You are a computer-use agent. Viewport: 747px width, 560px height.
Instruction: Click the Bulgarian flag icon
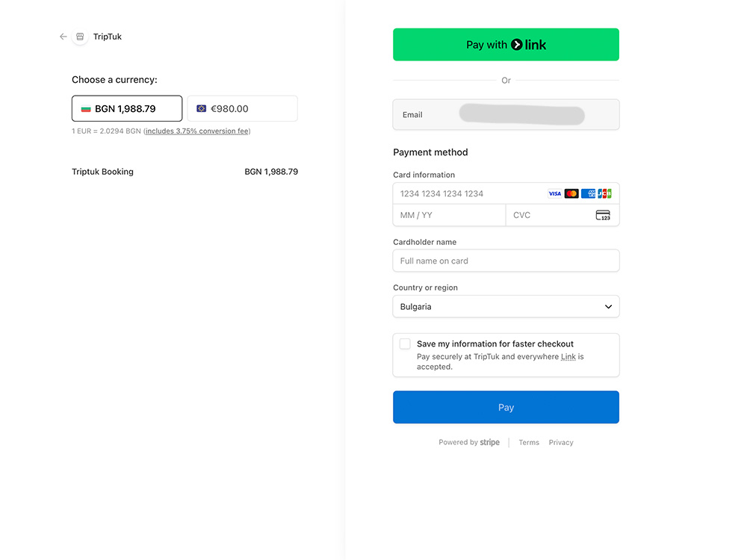(86, 108)
